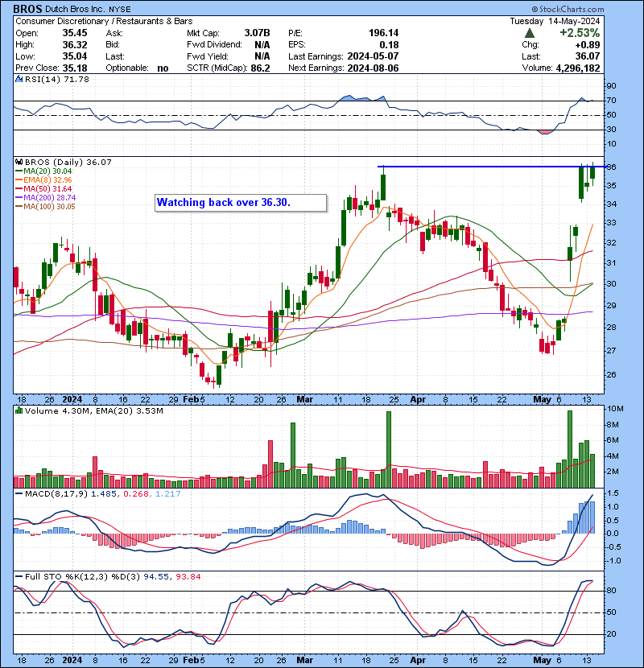Click the Last Earnings date 2024-05-07
This screenshot has width=644, height=668.
(373, 56)
